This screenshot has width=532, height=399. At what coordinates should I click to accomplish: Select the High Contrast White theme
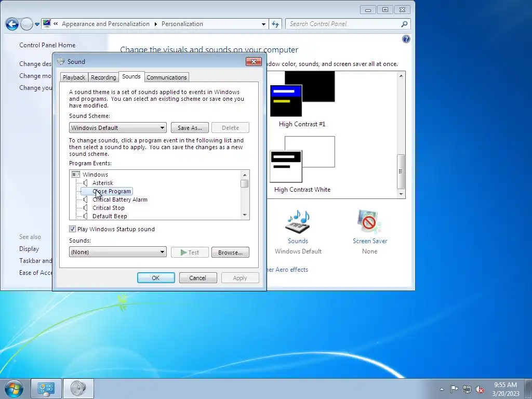pos(302,165)
